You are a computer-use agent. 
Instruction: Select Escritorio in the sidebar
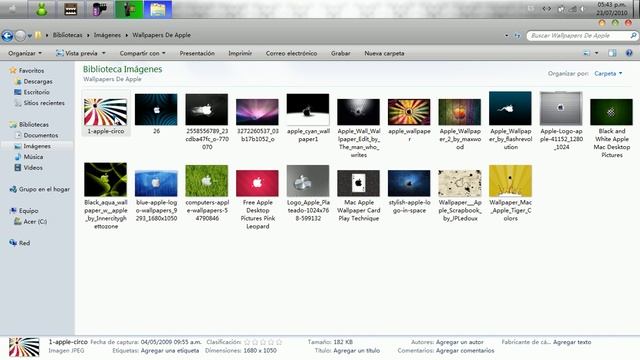pos(36,92)
